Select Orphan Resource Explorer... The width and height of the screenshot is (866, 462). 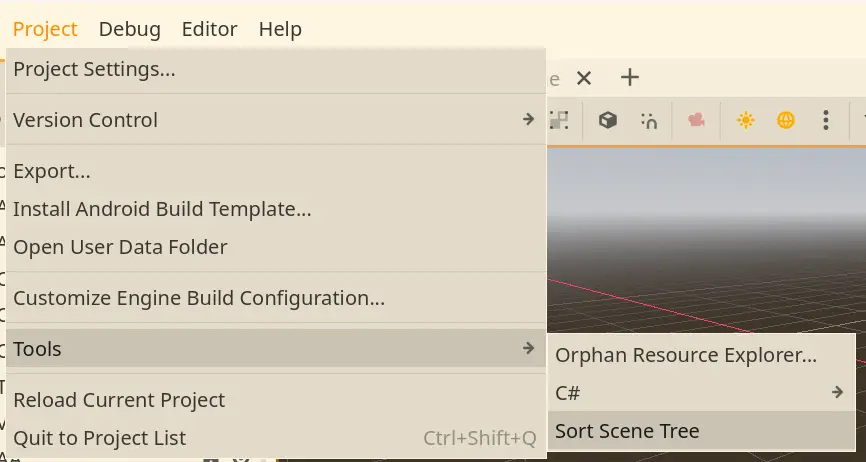[701, 355]
